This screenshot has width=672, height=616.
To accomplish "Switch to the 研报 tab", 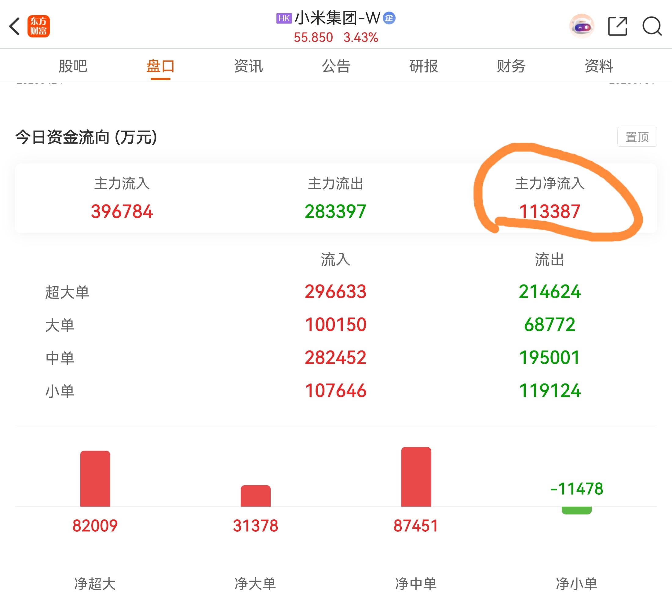I will click(424, 66).
